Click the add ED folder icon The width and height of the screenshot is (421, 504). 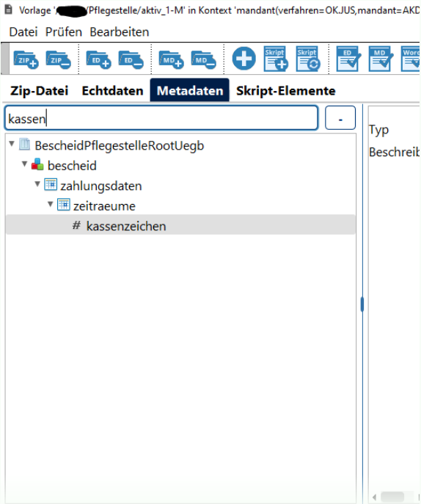point(99,59)
